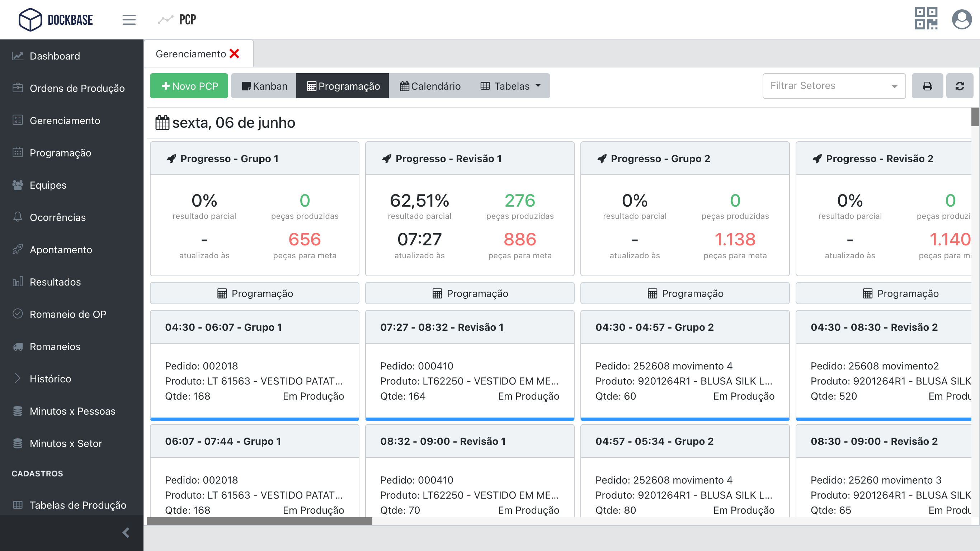Open the Filtrar Setores combo box

[834, 86]
